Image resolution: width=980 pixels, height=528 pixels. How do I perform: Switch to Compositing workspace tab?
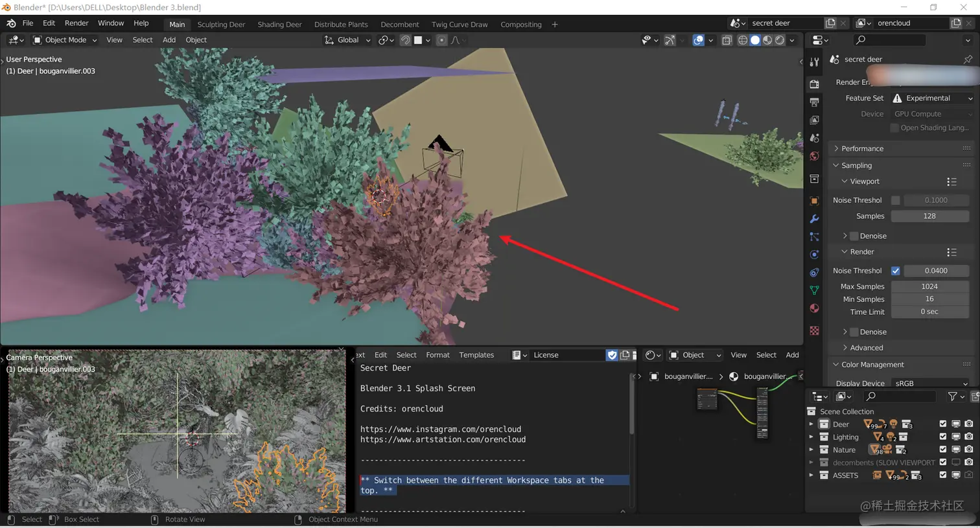tap(520, 25)
